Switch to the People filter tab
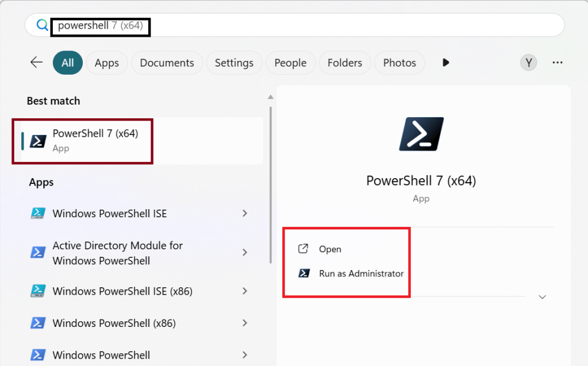 [x=290, y=63]
